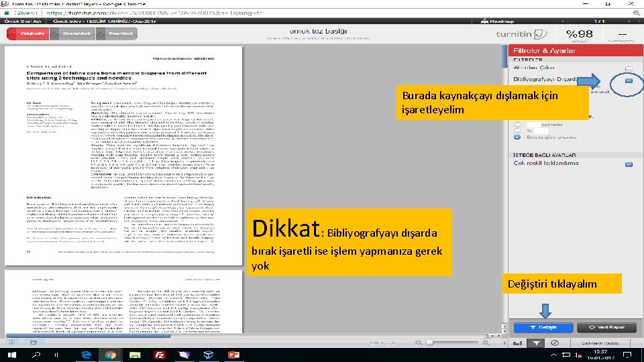
Task: Open PowerPoint from the taskbar
Action: click(233, 355)
